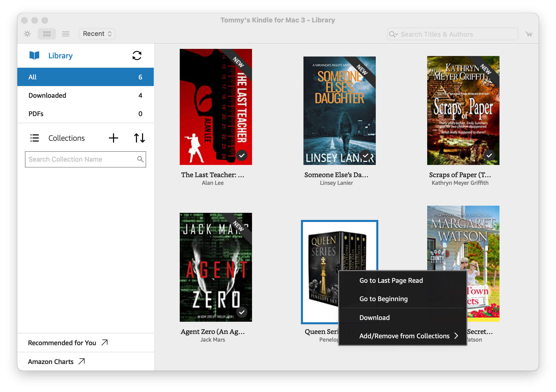Click the PDFs count 0

[140, 114]
